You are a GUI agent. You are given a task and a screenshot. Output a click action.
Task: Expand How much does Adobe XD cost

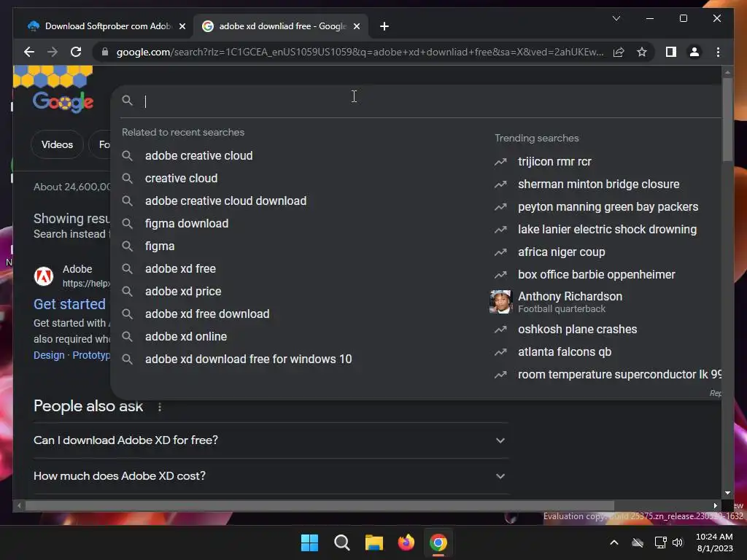tap(271, 476)
